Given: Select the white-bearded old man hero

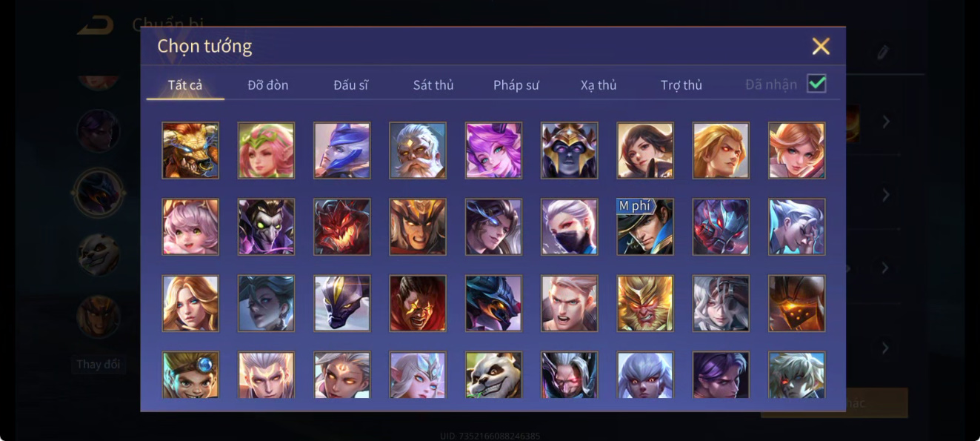Looking at the screenshot, I should (418, 150).
